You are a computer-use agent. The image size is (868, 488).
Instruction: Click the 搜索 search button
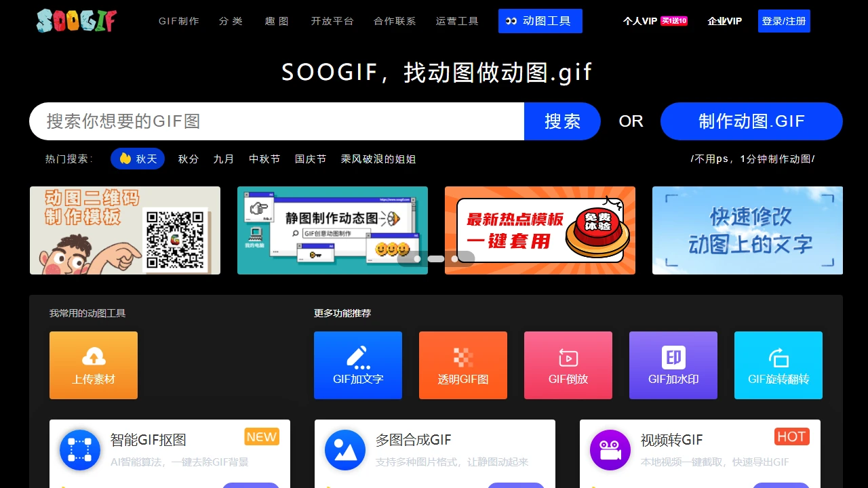[x=562, y=121]
